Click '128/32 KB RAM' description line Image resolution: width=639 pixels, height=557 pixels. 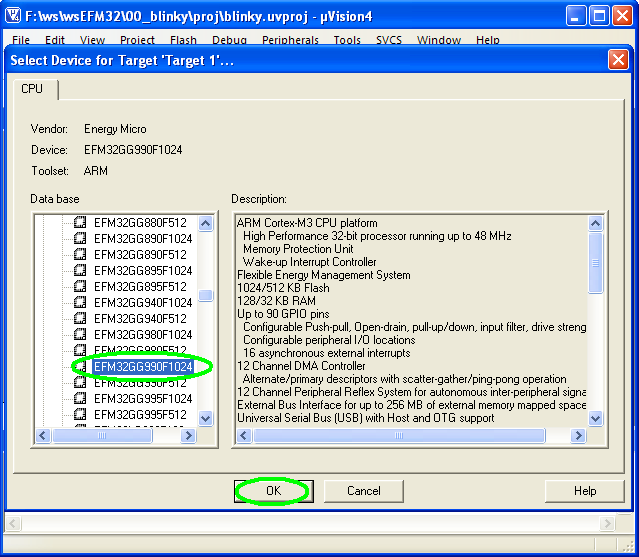pos(276,301)
